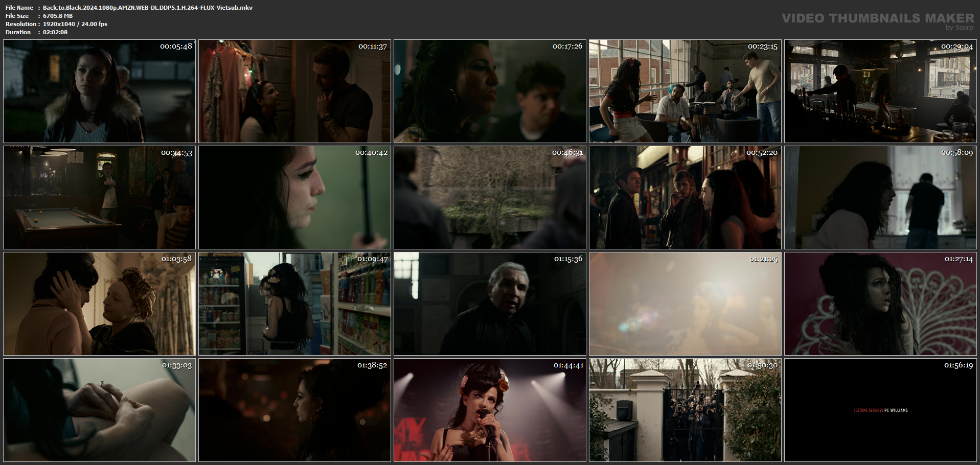The image size is (980, 465).
Task: Pick the thumbnail at 01:15:36
Action: pyautogui.click(x=490, y=304)
